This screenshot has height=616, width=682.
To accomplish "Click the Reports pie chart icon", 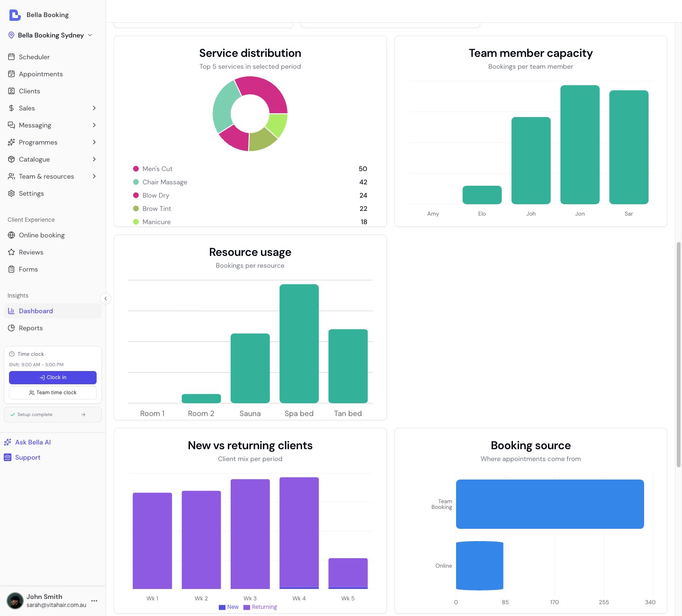I will (x=11, y=328).
